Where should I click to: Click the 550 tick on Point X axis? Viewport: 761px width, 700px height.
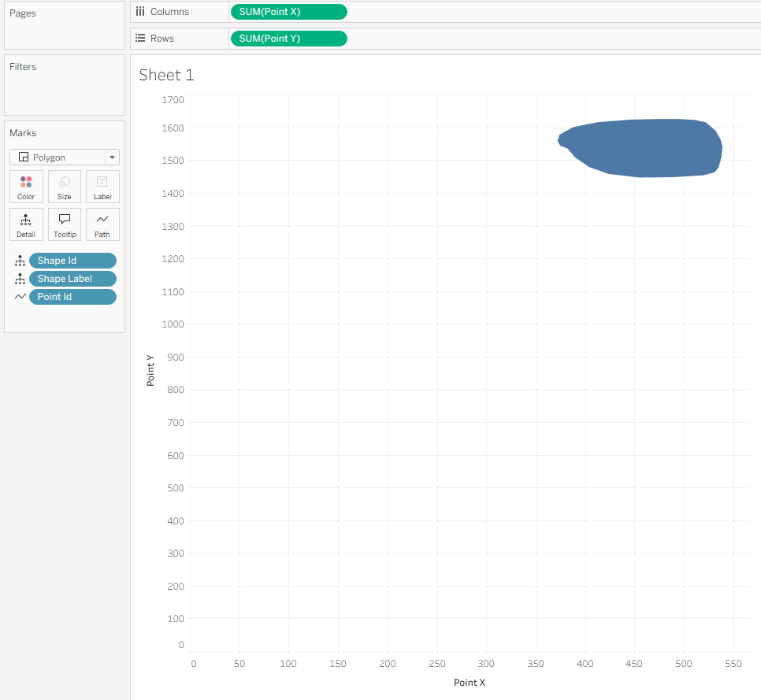coord(733,664)
